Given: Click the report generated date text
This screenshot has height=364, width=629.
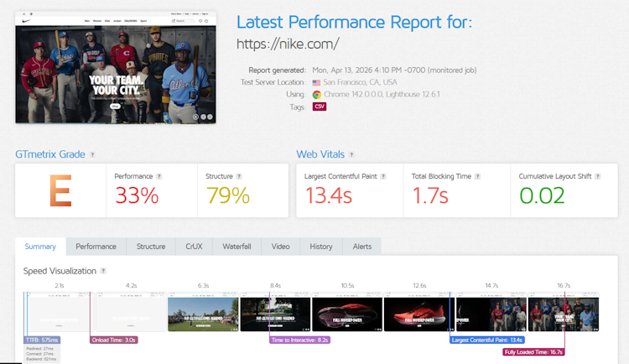Looking at the screenshot, I should [x=394, y=70].
